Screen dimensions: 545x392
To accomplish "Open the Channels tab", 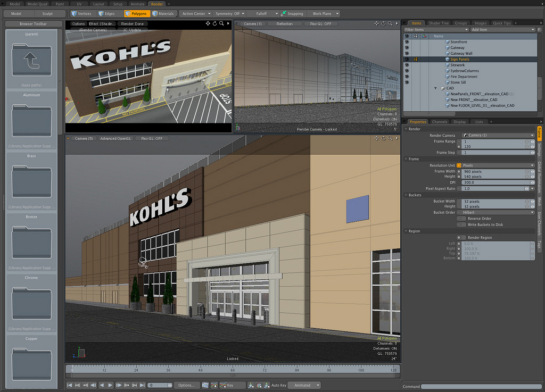I will tap(439, 122).
